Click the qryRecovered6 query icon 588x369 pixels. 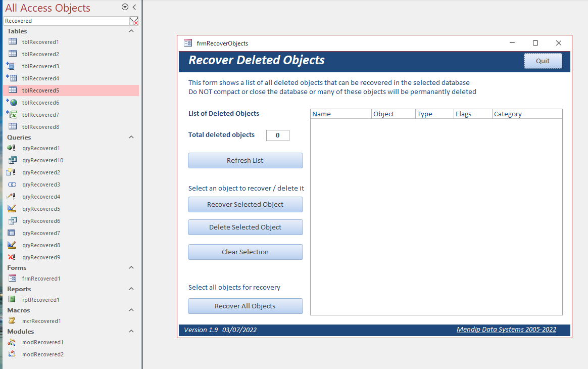point(12,221)
